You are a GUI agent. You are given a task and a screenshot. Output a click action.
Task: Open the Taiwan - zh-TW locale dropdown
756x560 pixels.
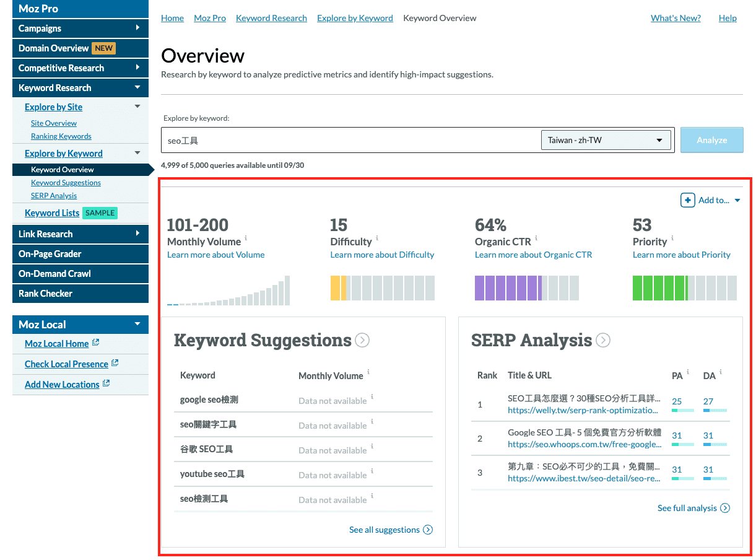[606, 140]
